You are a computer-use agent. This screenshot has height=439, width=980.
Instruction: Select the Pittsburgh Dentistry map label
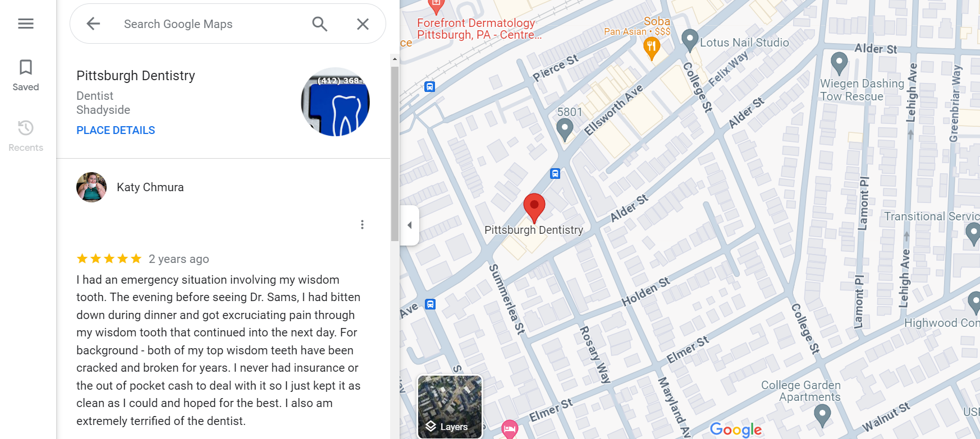[534, 230]
